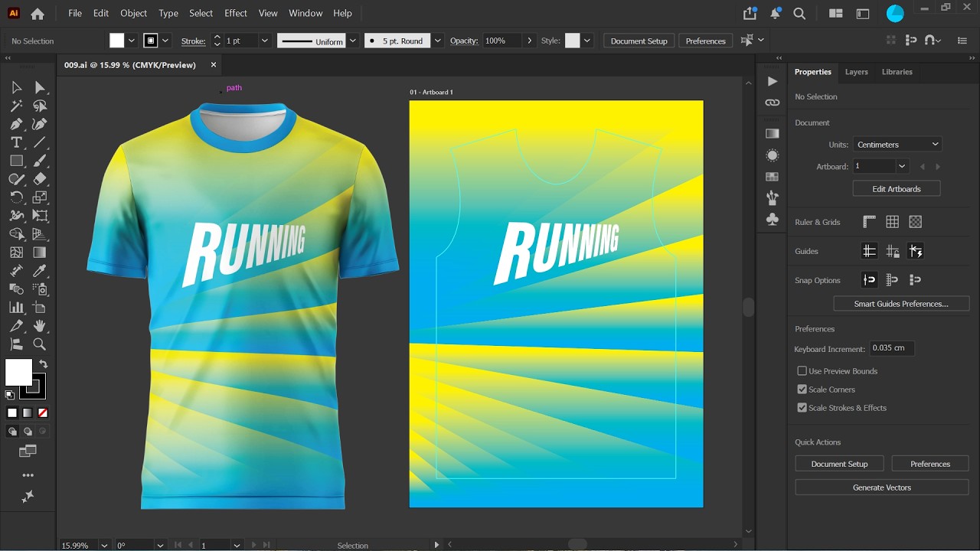Open the Artboard number dropdown in Properties
Viewport: 980px width, 551px height.
coord(902,166)
